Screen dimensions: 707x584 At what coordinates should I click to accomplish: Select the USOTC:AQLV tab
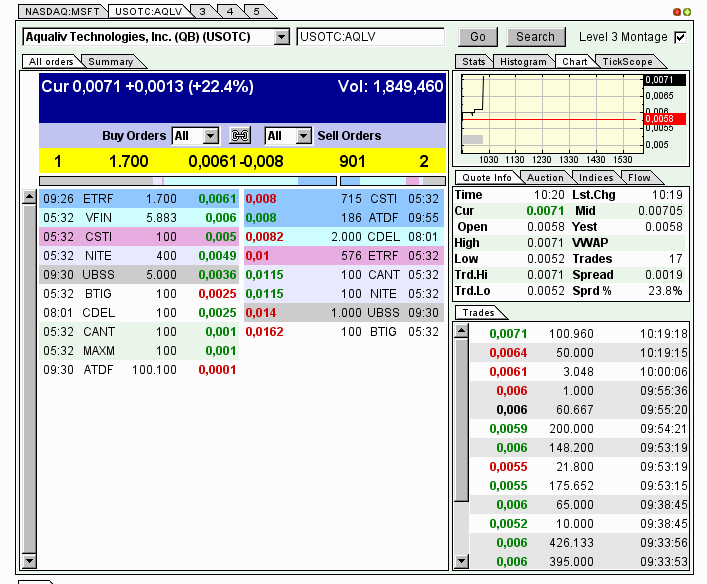[148, 11]
